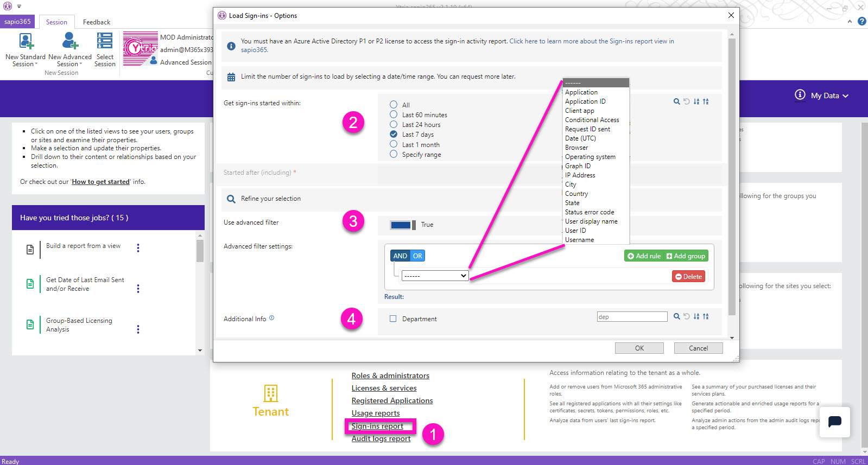Viewport: 868px width, 465px height.
Task: Click Cancel in the Load Sign-ins dialog
Action: (x=698, y=348)
